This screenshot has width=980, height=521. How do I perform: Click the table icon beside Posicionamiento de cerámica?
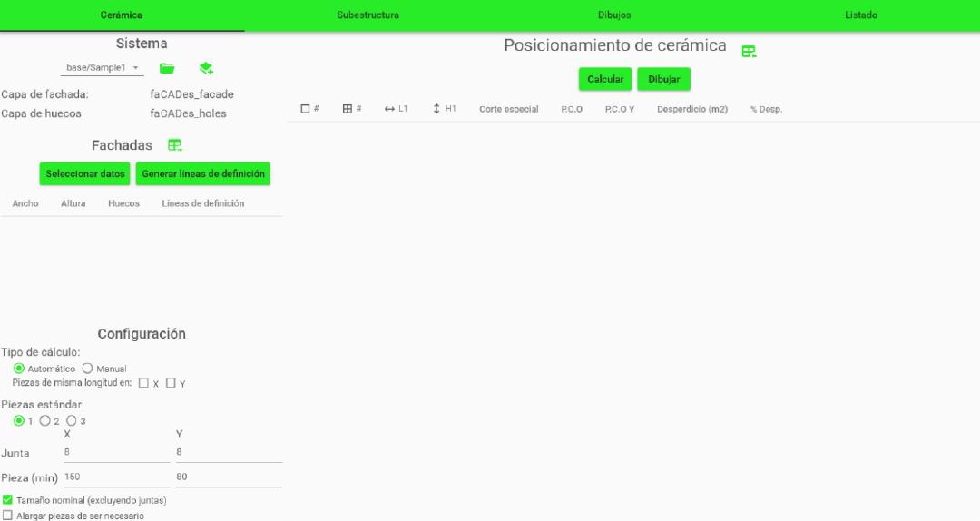(749, 52)
